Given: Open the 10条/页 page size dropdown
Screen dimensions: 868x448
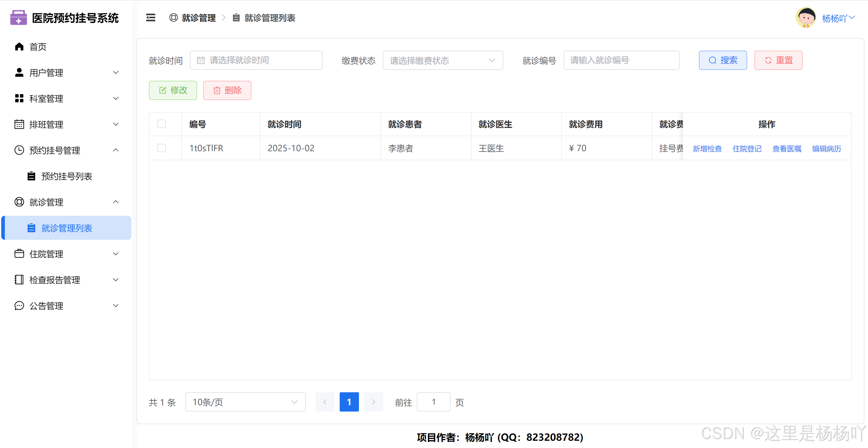Looking at the screenshot, I should (x=245, y=402).
